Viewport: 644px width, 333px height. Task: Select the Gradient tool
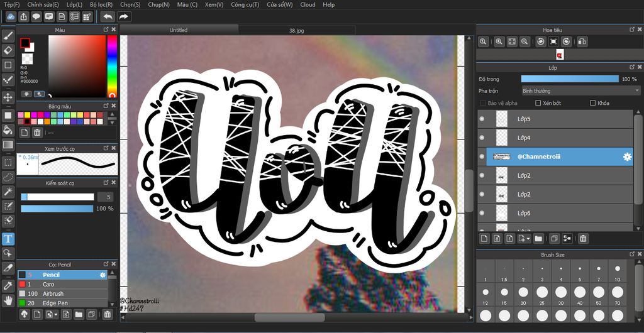pyautogui.click(x=8, y=145)
